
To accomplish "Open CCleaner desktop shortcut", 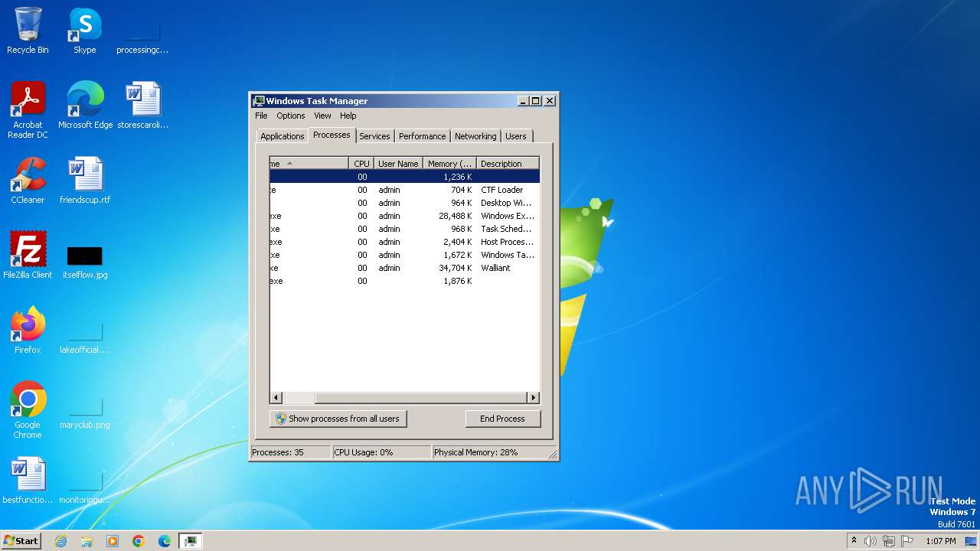I will [28, 181].
